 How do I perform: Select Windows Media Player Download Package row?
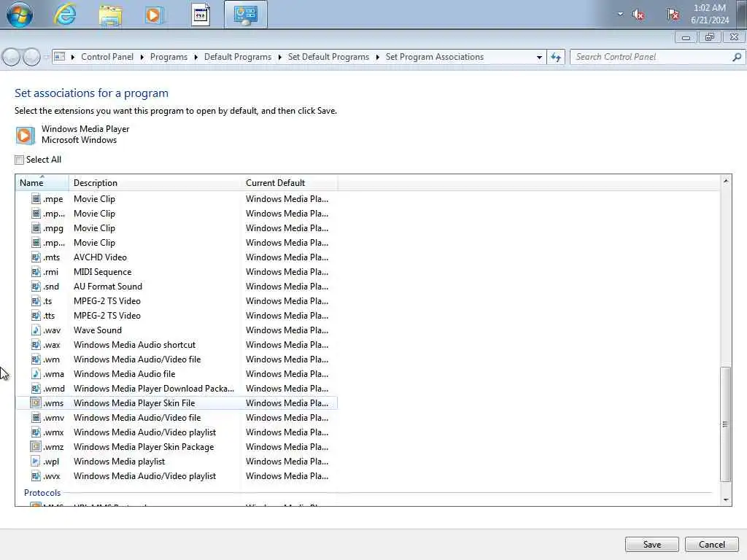pos(177,389)
